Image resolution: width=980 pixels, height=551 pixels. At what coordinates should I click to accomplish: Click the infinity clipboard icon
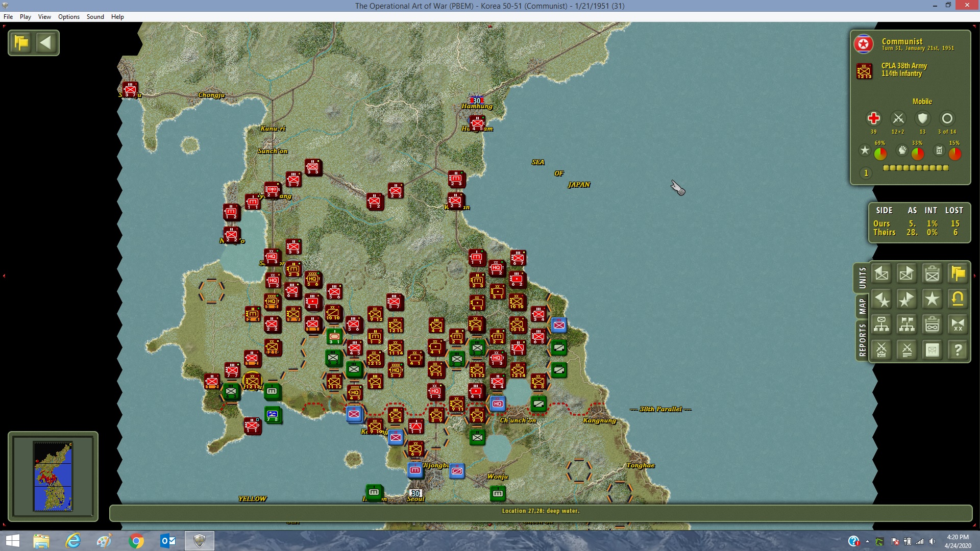(x=933, y=324)
